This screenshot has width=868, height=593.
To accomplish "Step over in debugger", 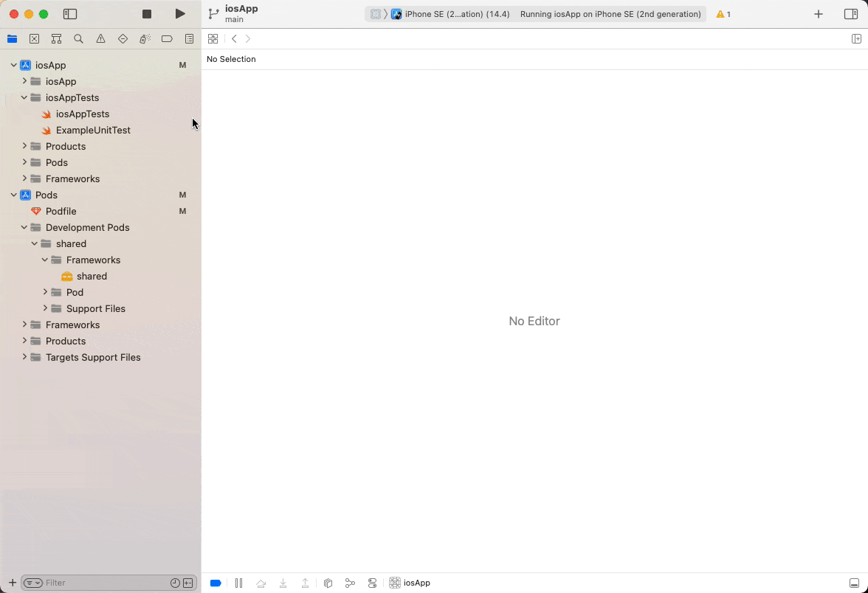I will (x=261, y=583).
